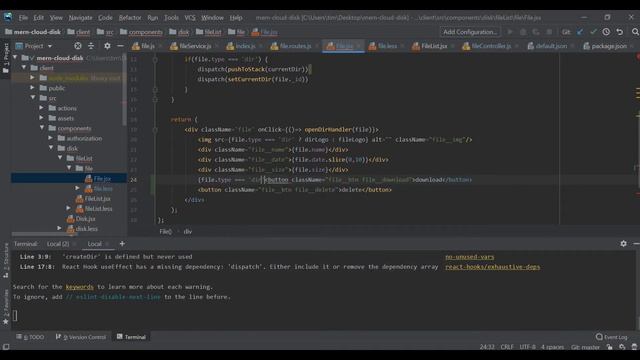The width and height of the screenshot is (640, 360).
Task: Collapse the fileList folder
Action: [x=60, y=158]
